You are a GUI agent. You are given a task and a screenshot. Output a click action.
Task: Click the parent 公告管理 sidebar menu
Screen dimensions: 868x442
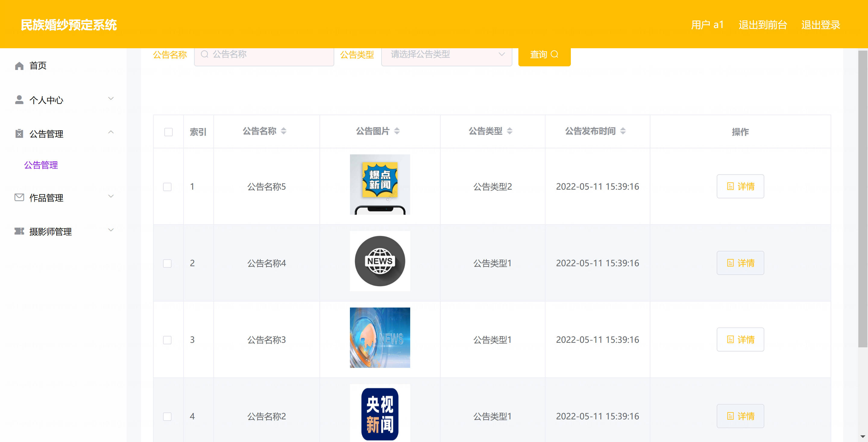pyautogui.click(x=63, y=134)
